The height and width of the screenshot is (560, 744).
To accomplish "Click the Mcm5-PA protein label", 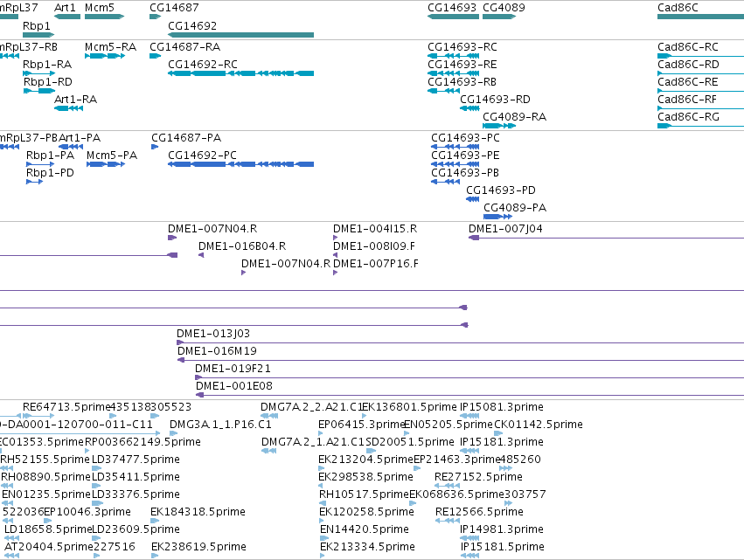I will 112,156.
